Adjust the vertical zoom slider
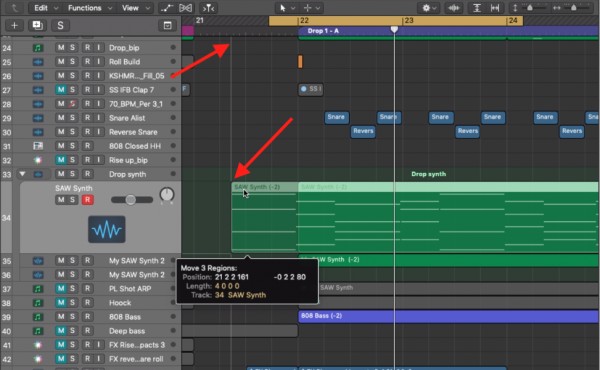The image size is (600, 370). (x=530, y=8)
